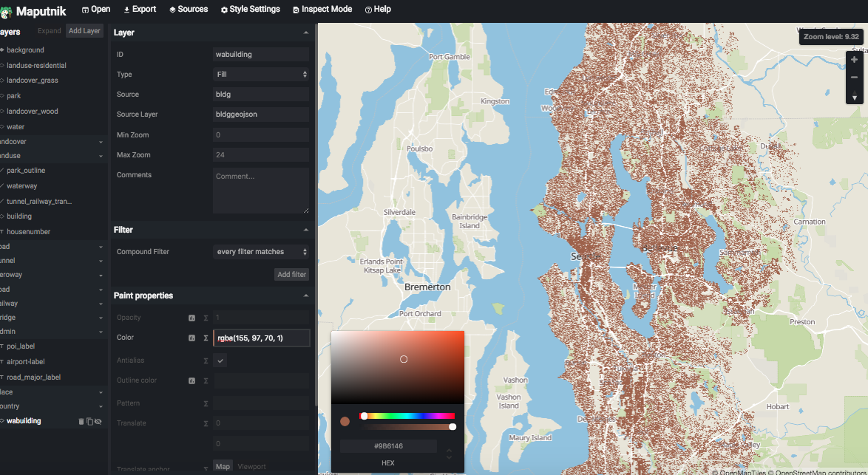868x475 pixels.
Task: Click the data function icon for Outline color
Action: [x=191, y=380]
